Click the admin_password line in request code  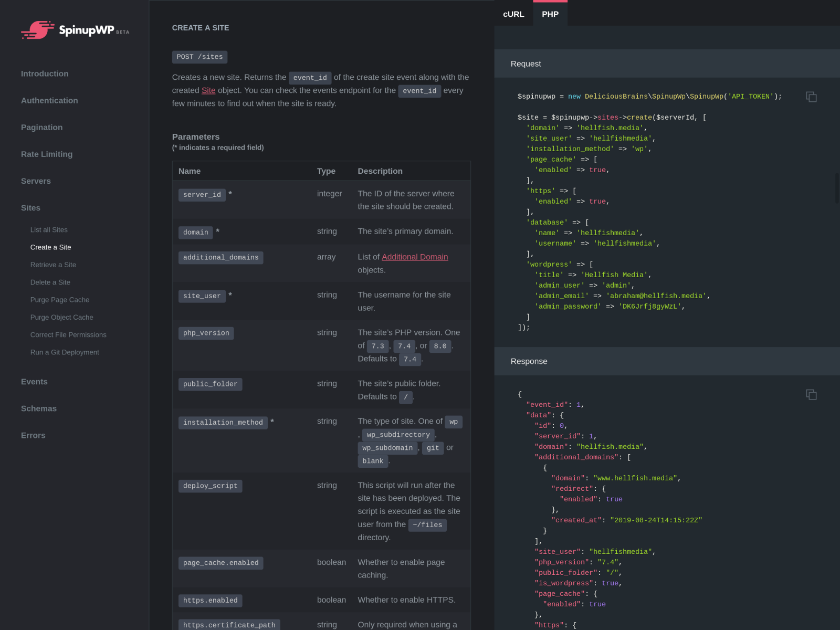point(610,307)
